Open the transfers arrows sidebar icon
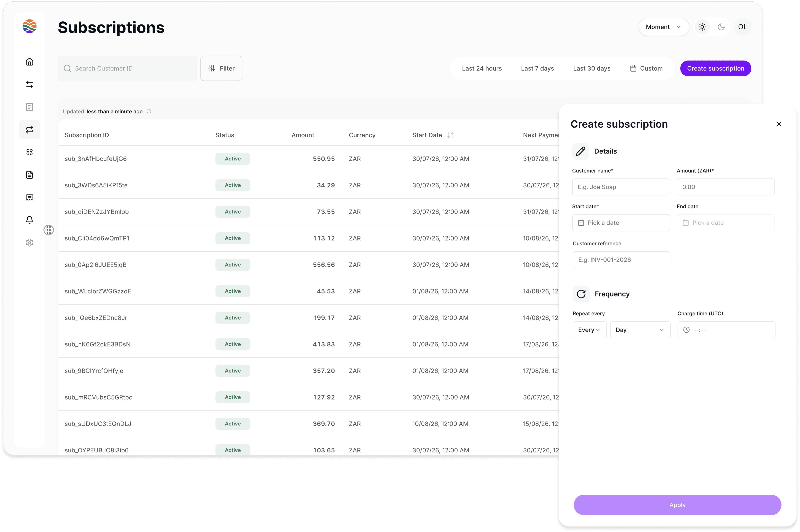The image size is (800, 532). (30, 85)
